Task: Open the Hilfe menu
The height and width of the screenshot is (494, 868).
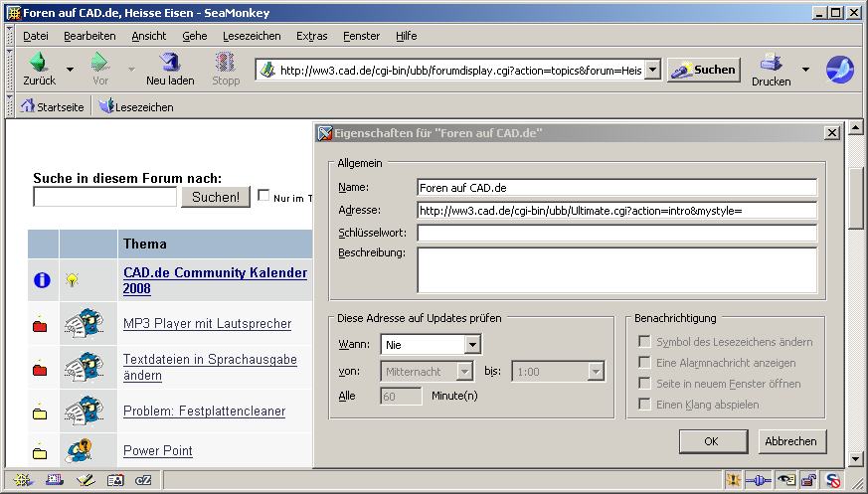Action: tap(407, 36)
